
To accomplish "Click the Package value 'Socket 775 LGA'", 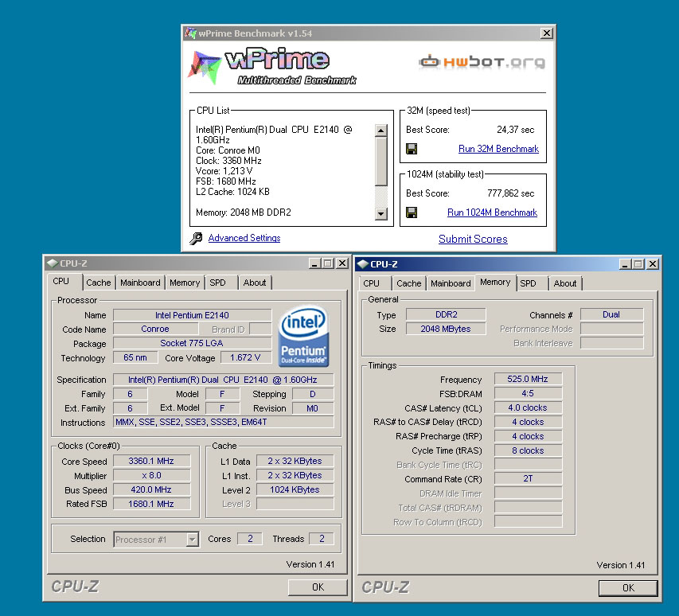I will (x=193, y=343).
